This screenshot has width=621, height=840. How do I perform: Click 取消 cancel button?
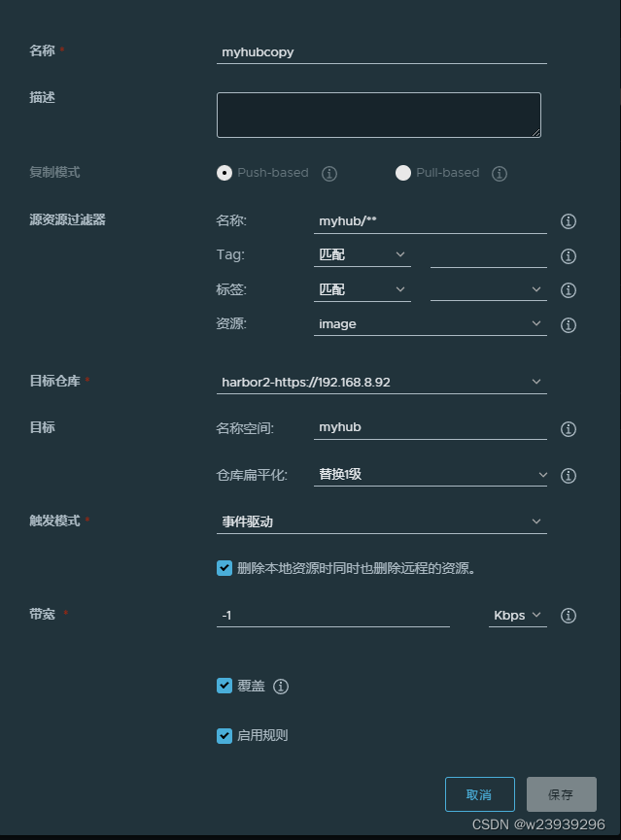(480, 794)
